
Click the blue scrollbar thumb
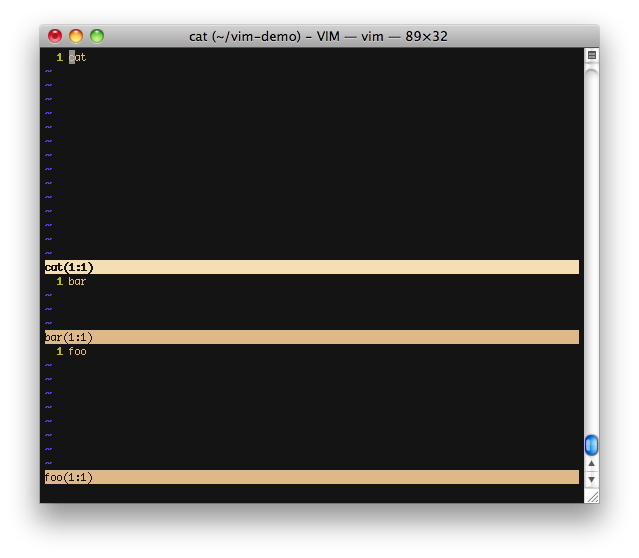point(591,445)
